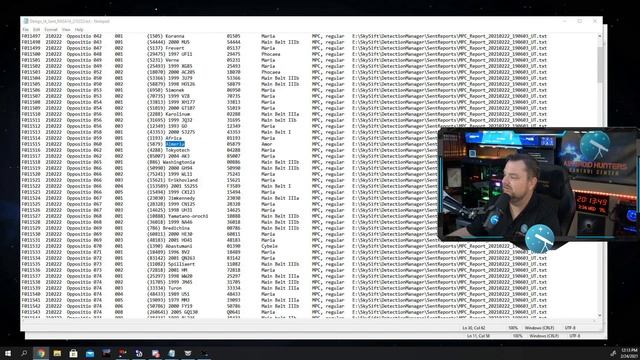Open the Help menu in Notepad
The height and width of the screenshot is (360, 640).
coord(79,29)
